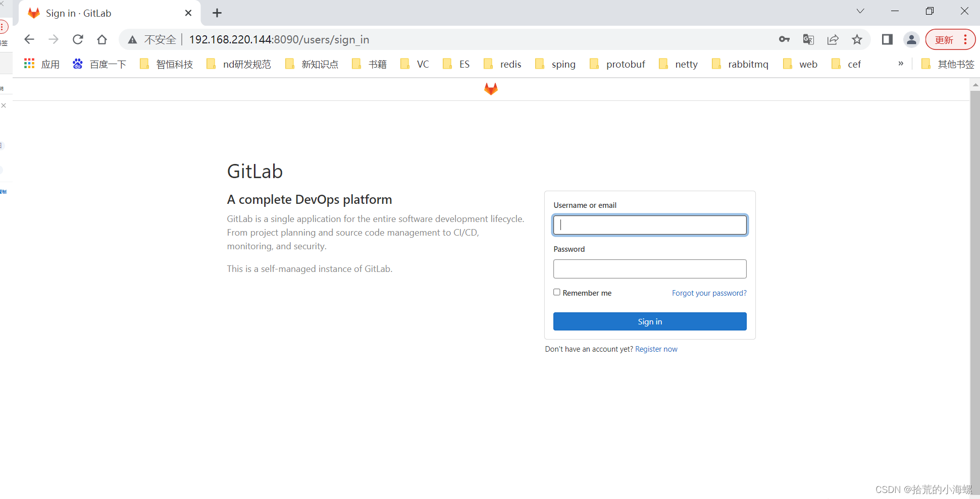The height and width of the screenshot is (499, 980).
Task: Close the browser window
Action: [964, 11]
